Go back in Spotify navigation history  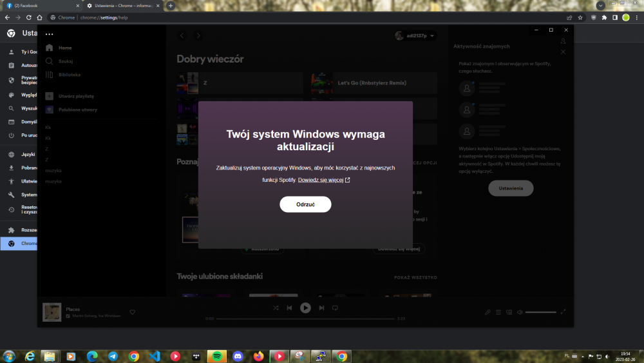pos(182,35)
